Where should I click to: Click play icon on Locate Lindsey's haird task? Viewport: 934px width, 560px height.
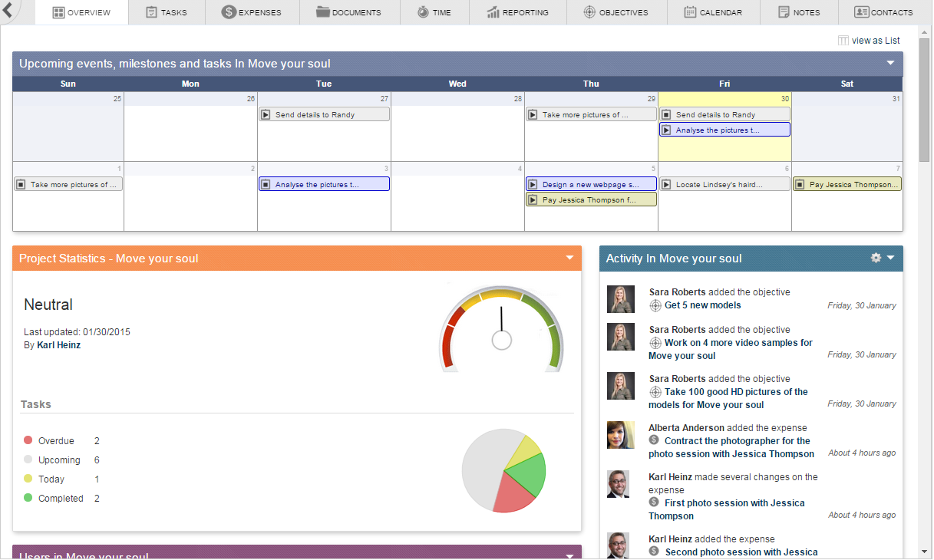click(666, 184)
